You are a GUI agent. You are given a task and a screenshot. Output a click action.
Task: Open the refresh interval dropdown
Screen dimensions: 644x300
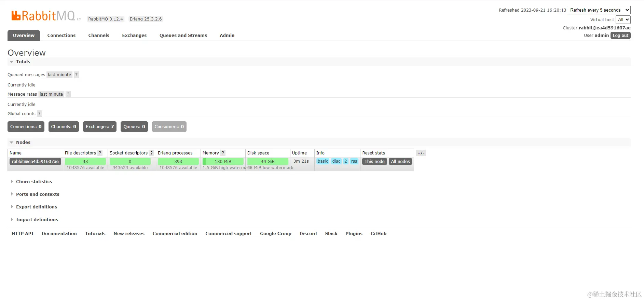pos(599,10)
